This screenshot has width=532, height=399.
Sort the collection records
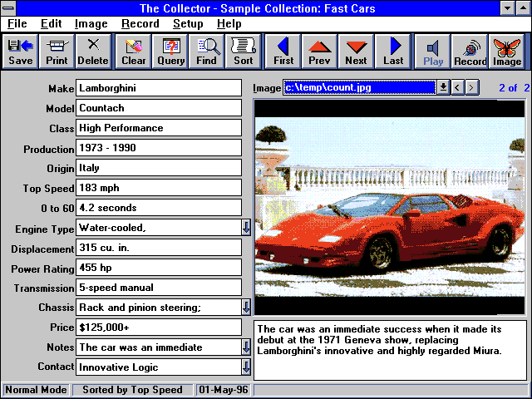click(244, 51)
